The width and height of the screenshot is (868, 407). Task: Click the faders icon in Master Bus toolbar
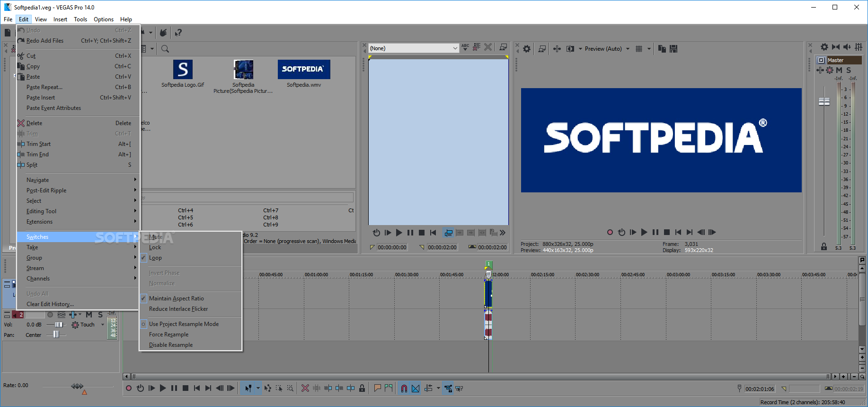[859, 47]
